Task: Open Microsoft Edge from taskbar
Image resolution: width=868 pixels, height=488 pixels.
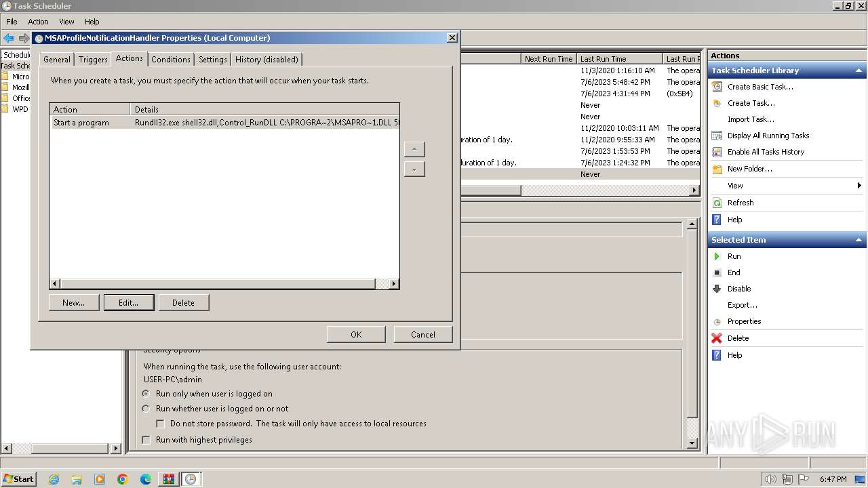Action: point(146,479)
